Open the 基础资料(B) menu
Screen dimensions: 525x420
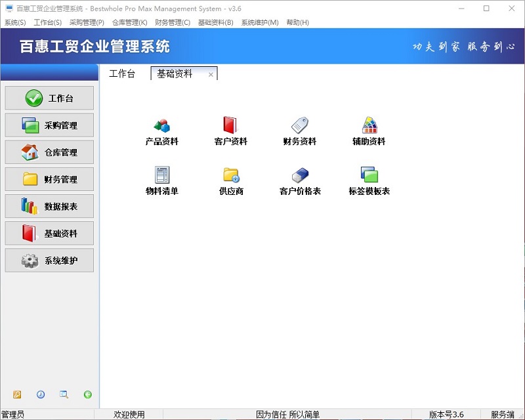point(216,22)
